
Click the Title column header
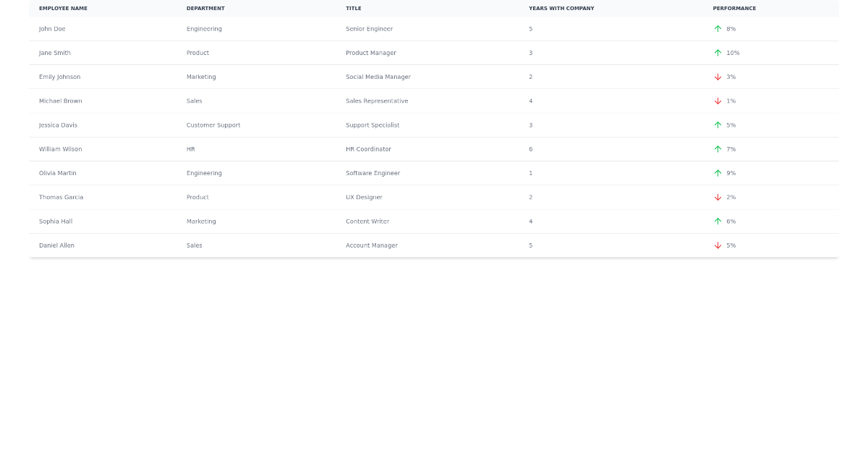pos(353,9)
